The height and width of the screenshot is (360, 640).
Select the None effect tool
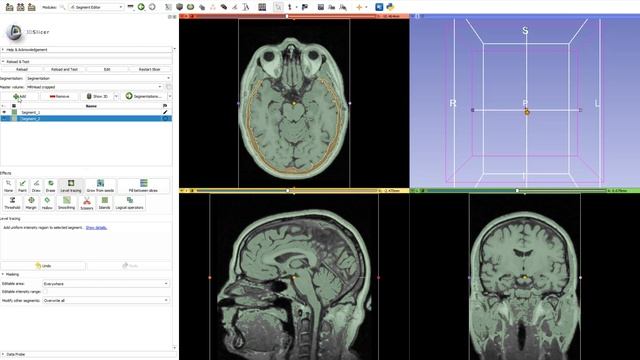point(8,186)
